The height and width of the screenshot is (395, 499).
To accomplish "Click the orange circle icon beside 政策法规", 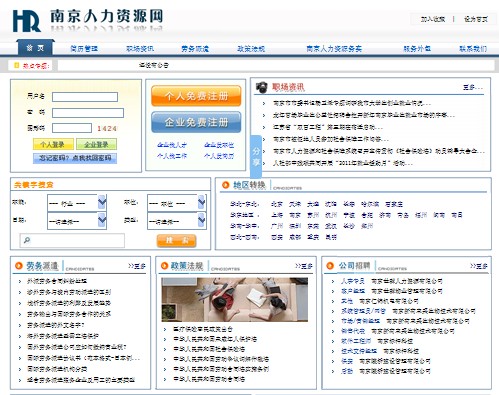I will (164, 266).
